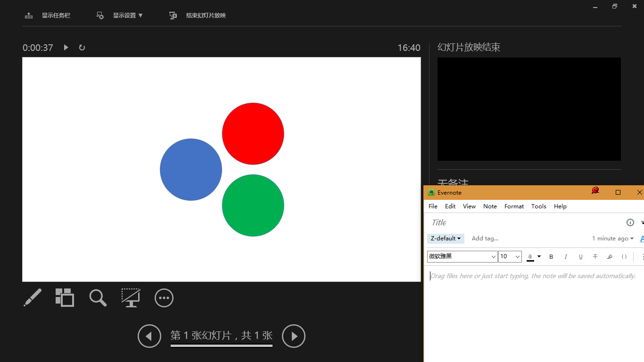Go to the previous slide arrow
The image size is (644, 362).
(x=149, y=336)
